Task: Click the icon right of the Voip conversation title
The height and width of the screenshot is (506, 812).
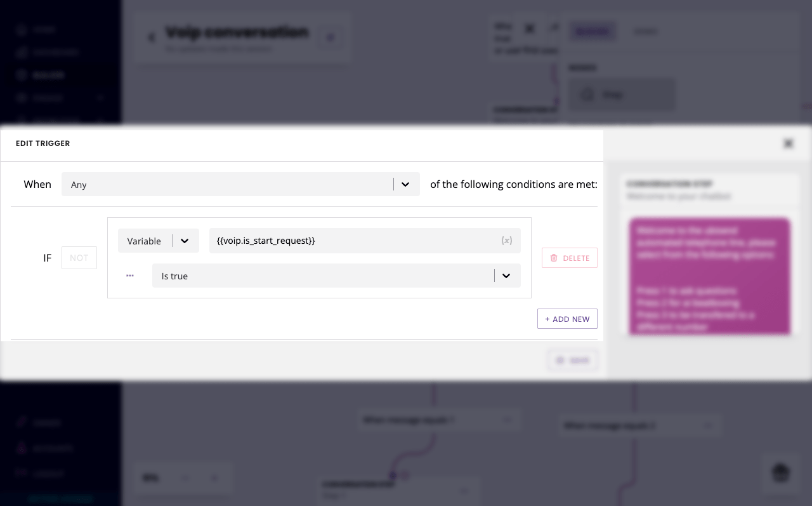Action: click(331, 37)
